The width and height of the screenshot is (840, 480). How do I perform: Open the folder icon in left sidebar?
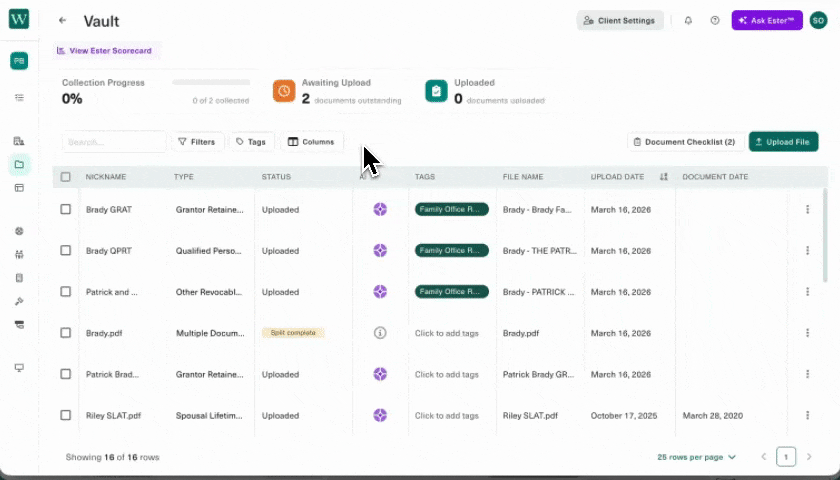click(19, 164)
